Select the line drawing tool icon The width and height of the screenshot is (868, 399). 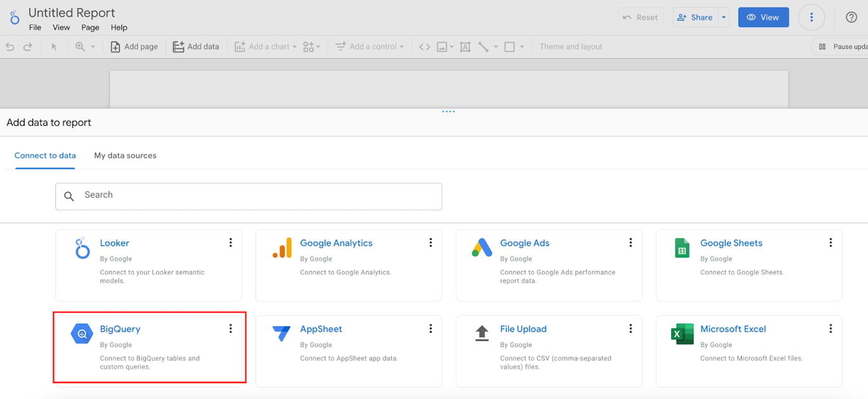[x=484, y=46]
